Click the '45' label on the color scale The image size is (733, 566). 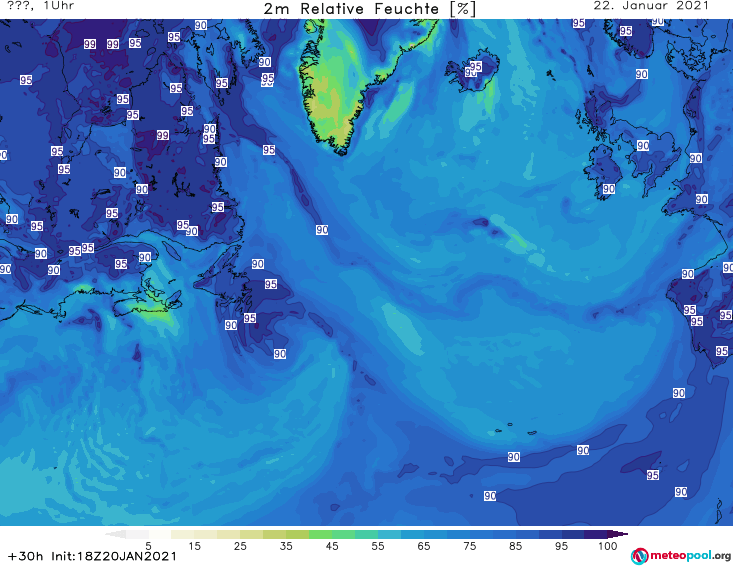coord(332,546)
